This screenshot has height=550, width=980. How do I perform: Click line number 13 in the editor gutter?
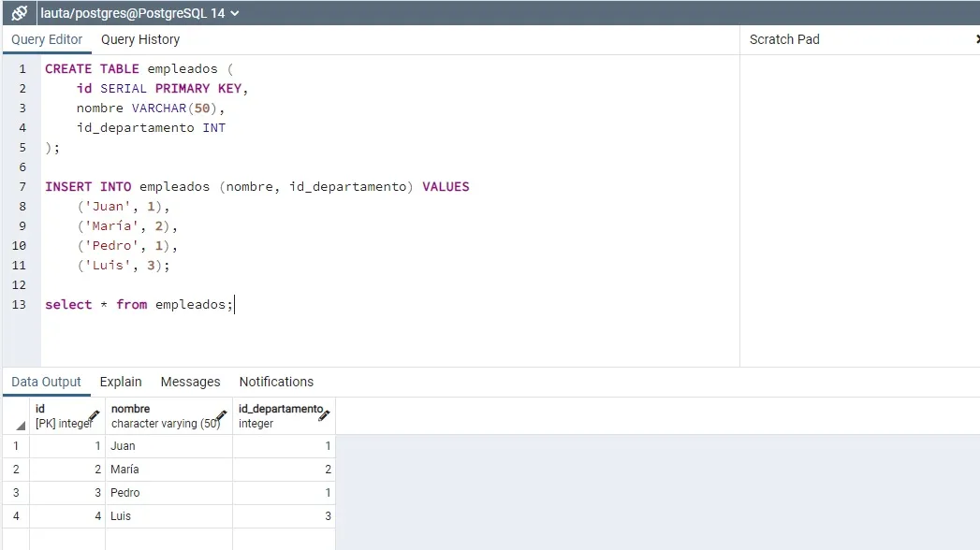[19, 304]
